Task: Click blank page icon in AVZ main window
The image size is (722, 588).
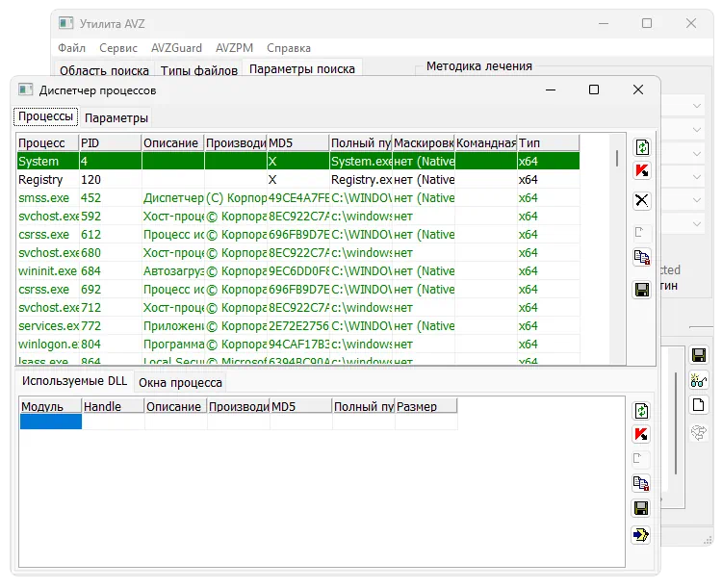Action: click(x=699, y=405)
